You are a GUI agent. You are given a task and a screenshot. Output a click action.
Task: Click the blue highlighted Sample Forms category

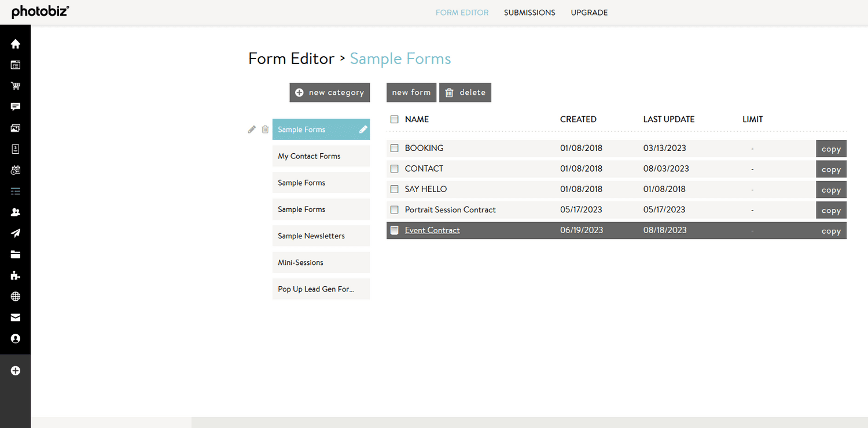321,130
